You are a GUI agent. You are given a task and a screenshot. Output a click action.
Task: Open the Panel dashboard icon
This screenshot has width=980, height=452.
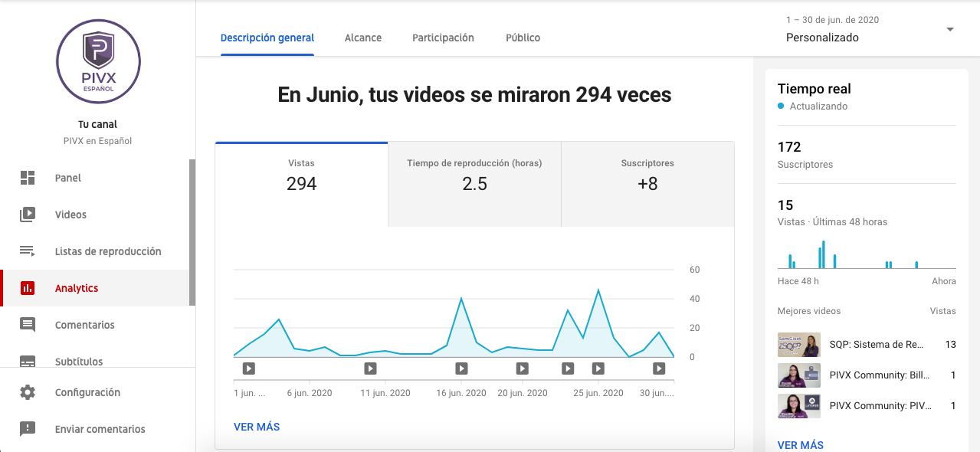click(x=28, y=178)
